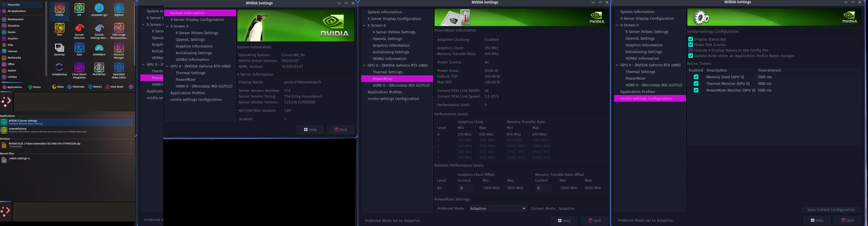Disable the PowerMizer Monitor (GPU 0) timer
Image resolution: width=868 pixels, height=226 pixels.
tap(696, 90)
